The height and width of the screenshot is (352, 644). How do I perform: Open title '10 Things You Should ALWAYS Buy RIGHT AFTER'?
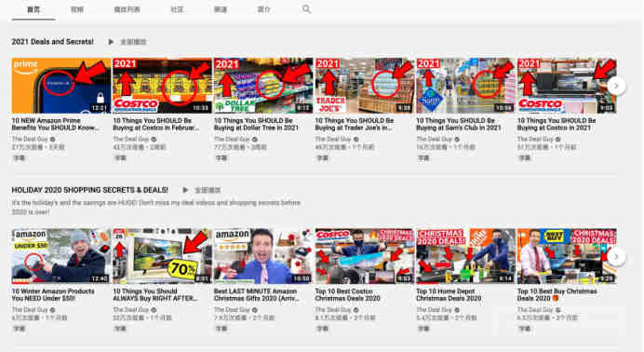(x=155, y=295)
